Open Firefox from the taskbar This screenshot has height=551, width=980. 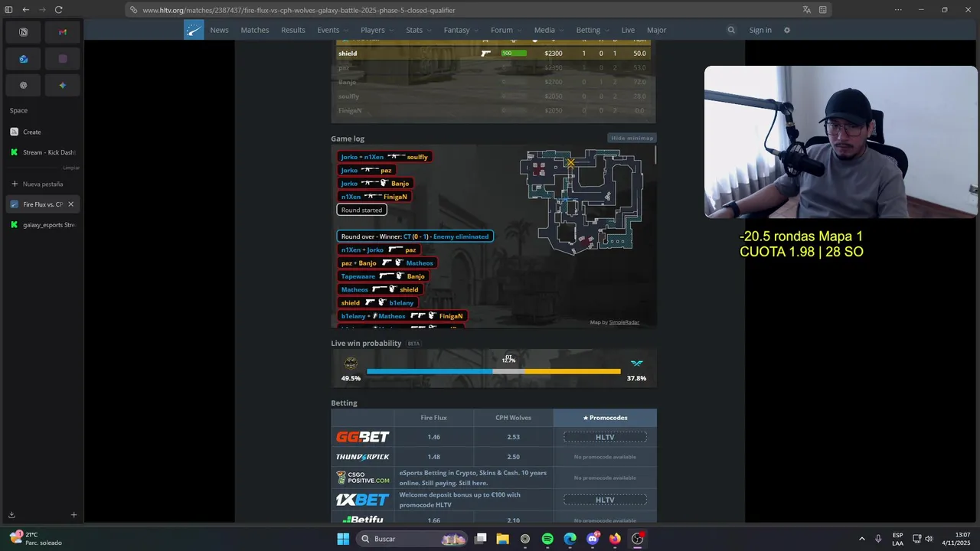pos(615,539)
